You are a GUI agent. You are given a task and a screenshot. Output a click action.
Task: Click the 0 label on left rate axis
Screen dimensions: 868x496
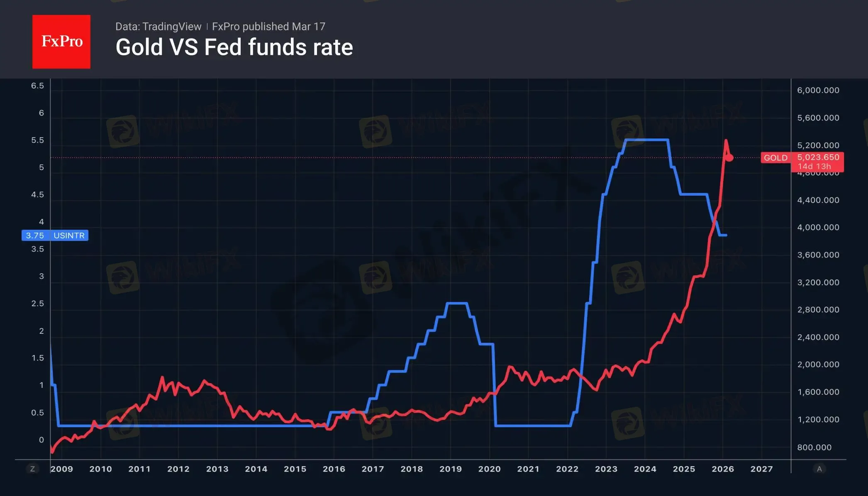pyautogui.click(x=41, y=440)
